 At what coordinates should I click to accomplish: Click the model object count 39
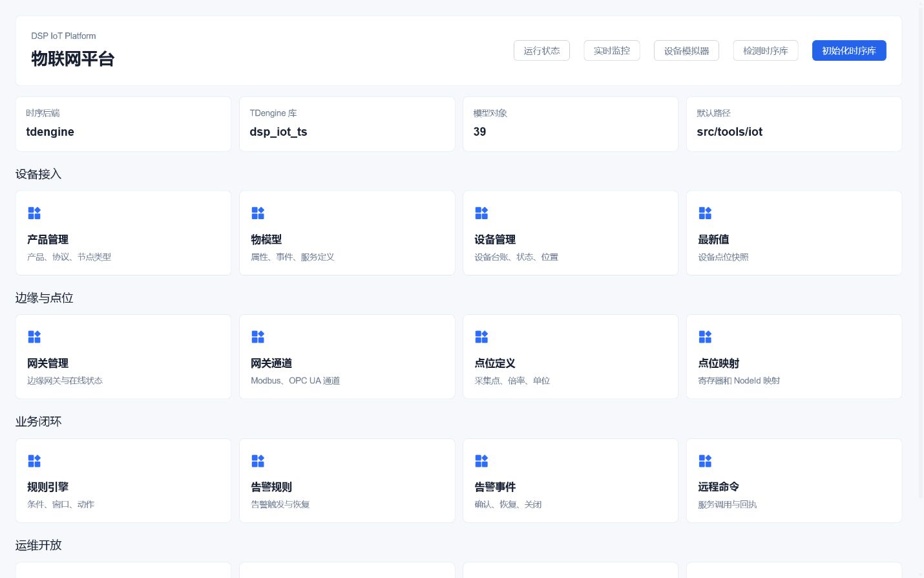point(479,132)
